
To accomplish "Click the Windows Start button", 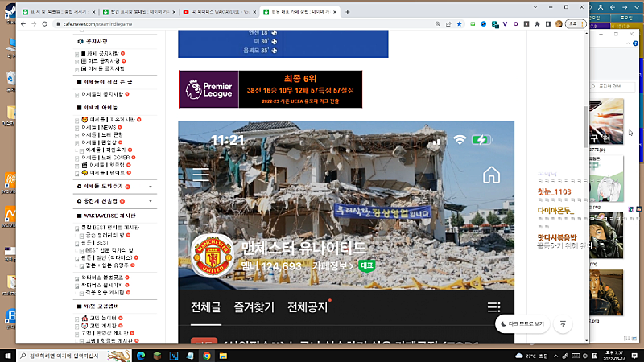I will click(7, 356).
